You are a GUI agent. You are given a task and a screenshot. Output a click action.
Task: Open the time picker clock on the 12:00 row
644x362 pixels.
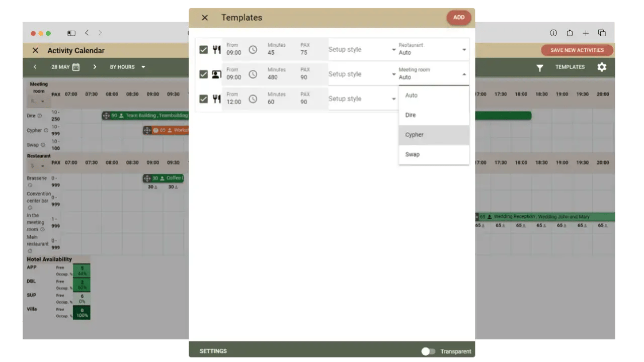click(253, 99)
